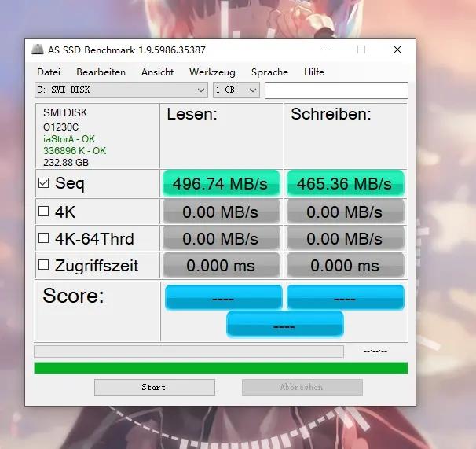This screenshot has width=476, height=449.
Task: Open the Werkzeug menu
Action: [212, 72]
